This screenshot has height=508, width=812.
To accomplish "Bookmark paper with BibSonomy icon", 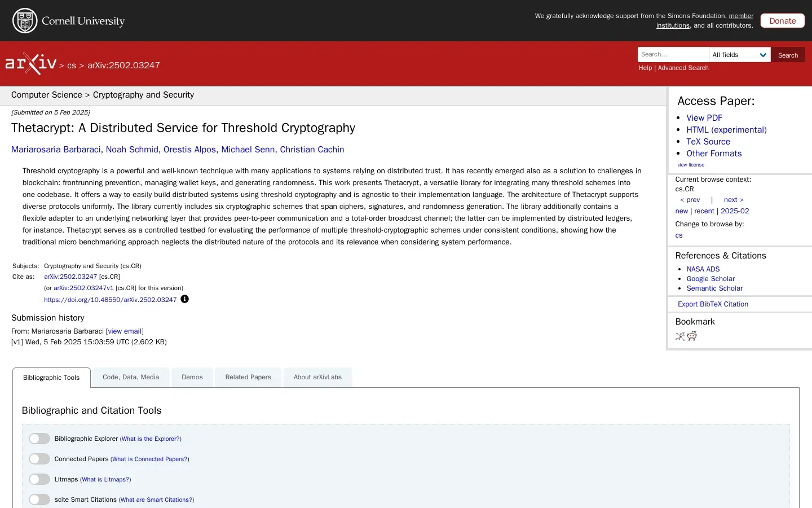I will (680, 336).
